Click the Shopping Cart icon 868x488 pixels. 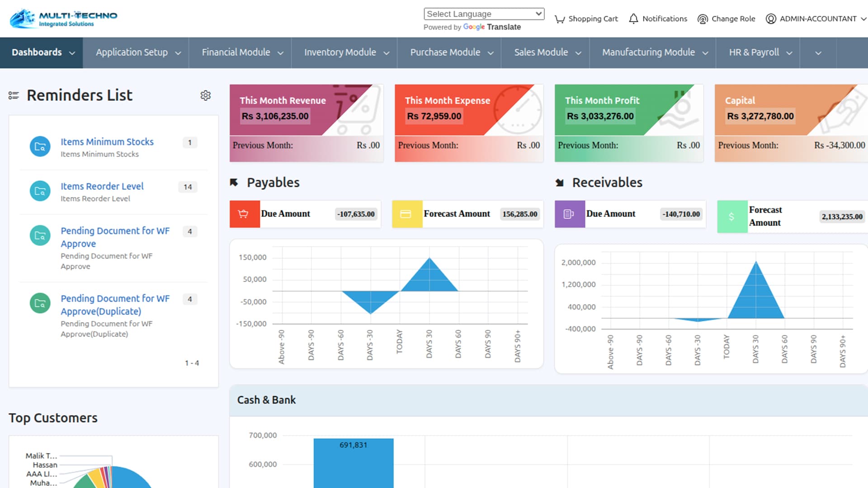point(560,19)
